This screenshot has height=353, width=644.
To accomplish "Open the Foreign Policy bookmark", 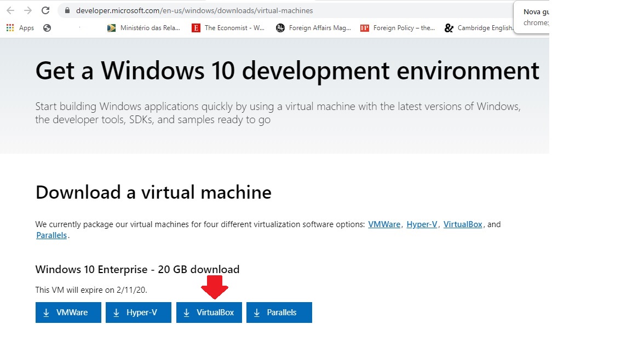I will coord(398,28).
